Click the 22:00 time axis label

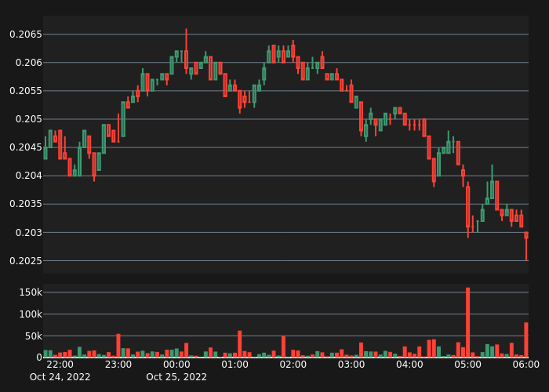click(60, 365)
